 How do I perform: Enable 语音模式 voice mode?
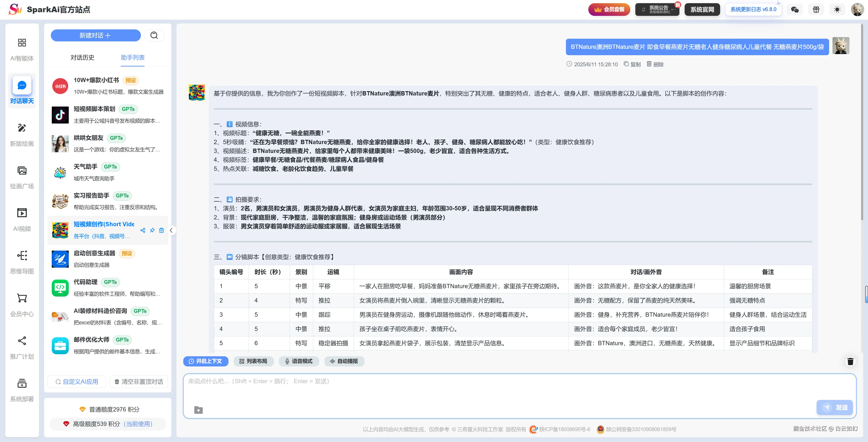[x=298, y=361]
